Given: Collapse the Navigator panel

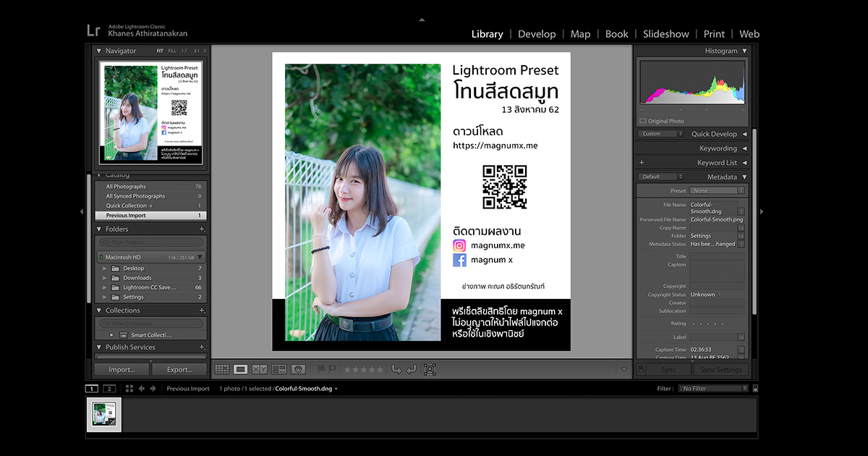Looking at the screenshot, I should (99, 51).
